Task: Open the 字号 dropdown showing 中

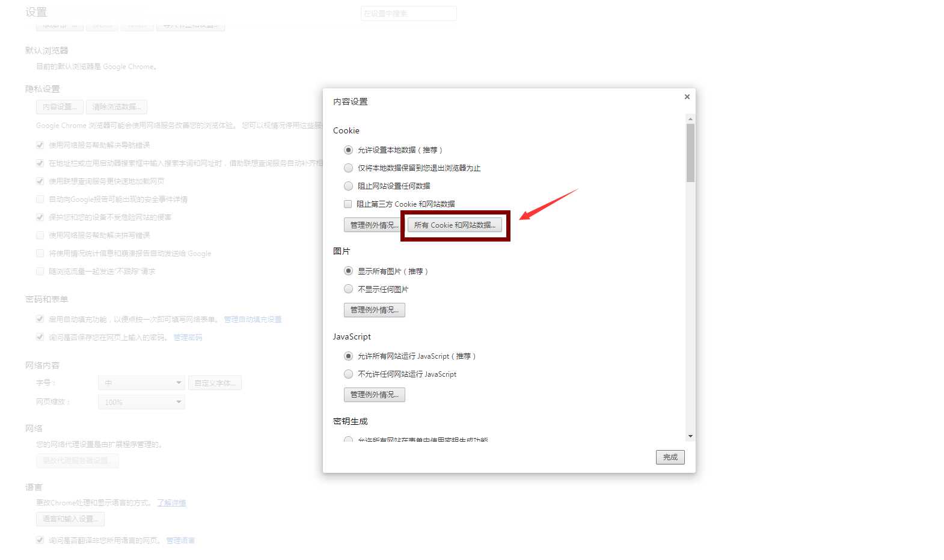Action: (141, 383)
